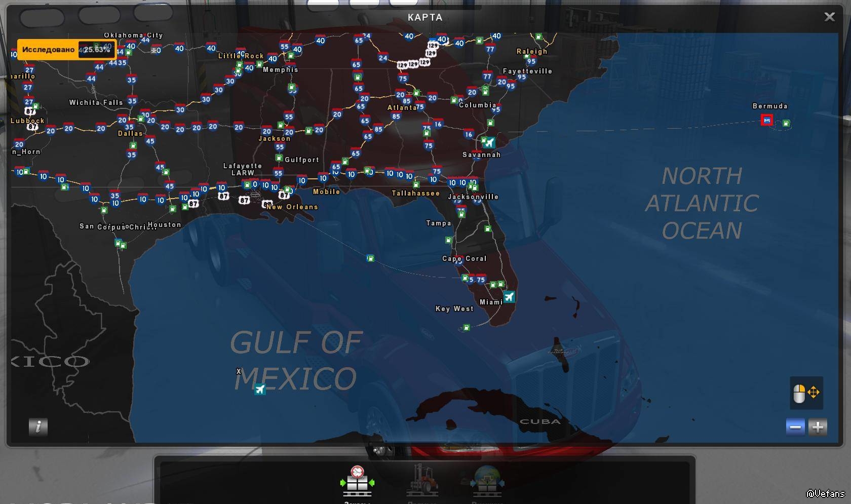Click the КАРТА window title
The width and height of the screenshot is (851, 504).
[425, 17]
